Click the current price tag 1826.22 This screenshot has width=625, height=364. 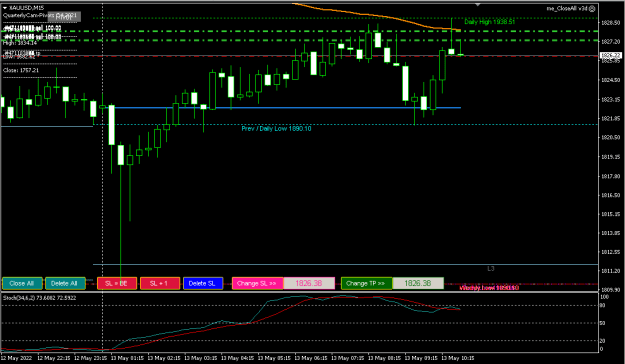(610, 55)
